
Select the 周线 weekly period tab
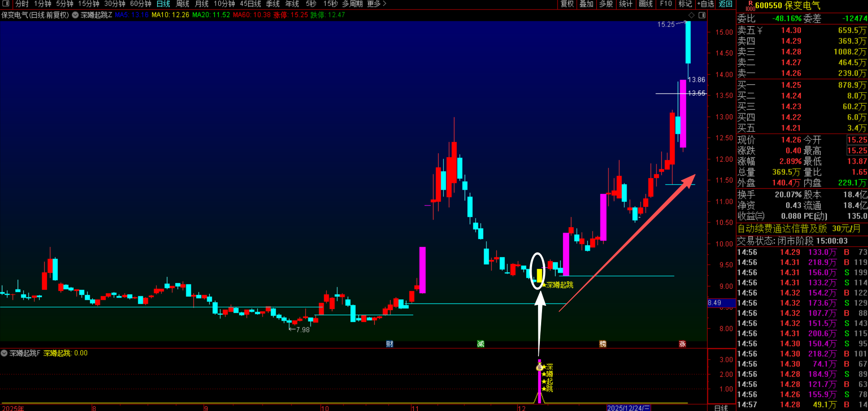point(183,4)
